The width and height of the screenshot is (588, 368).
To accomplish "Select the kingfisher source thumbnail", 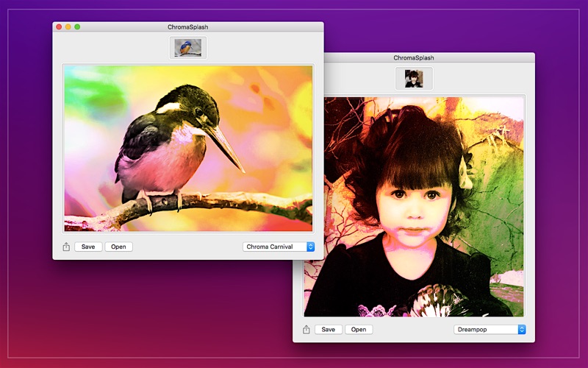I will tap(188, 48).
